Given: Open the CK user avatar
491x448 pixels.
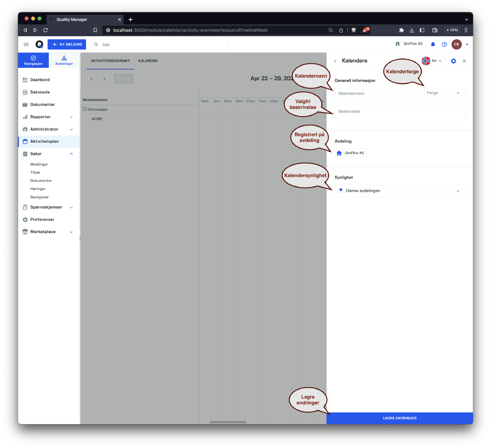Looking at the screenshot, I should 456,44.
